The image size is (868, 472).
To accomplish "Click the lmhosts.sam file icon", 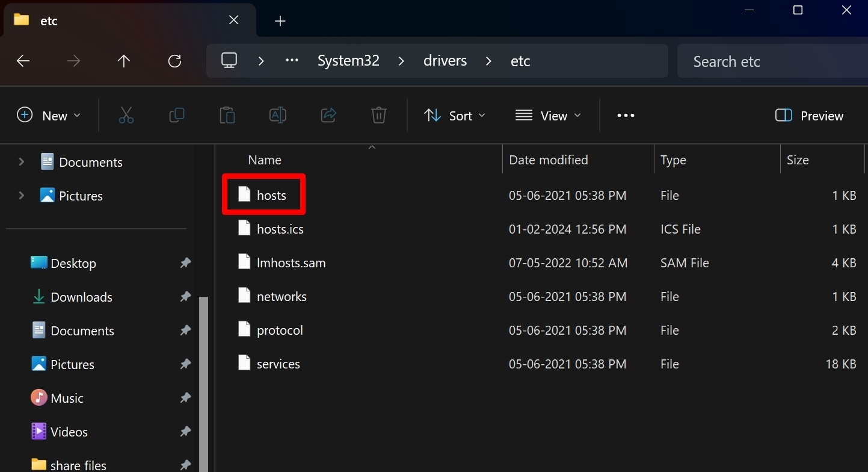I will coord(244,262).
